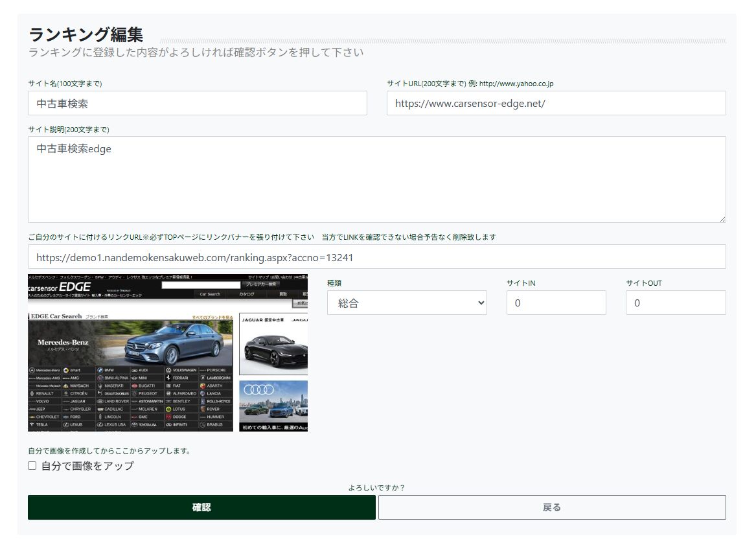The width and height of the screenshot is (756, 543).
Task: Click the black Jaguar car image in thumbnail
Action: (x=273, y=349)
